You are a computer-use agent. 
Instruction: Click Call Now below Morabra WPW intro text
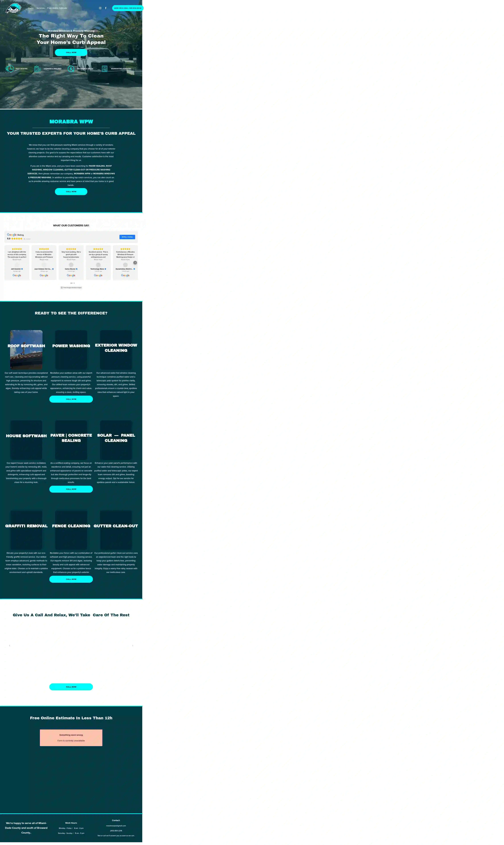[71, 192]
